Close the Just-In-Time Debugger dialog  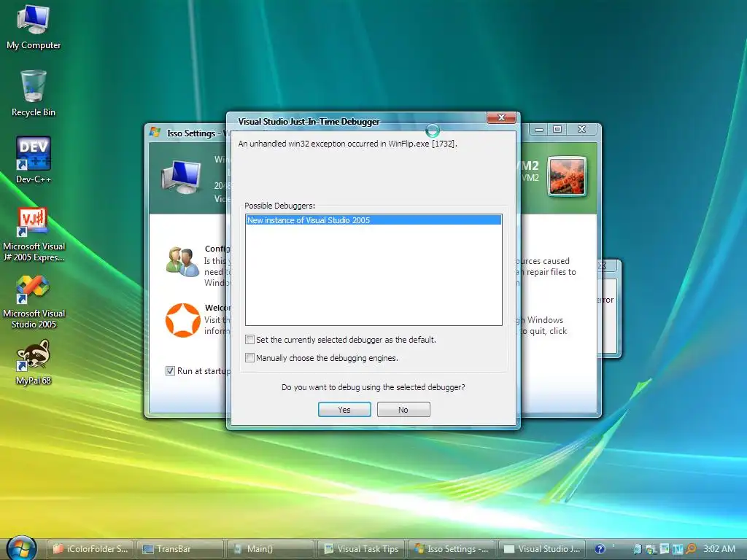(x=501, y=117)
